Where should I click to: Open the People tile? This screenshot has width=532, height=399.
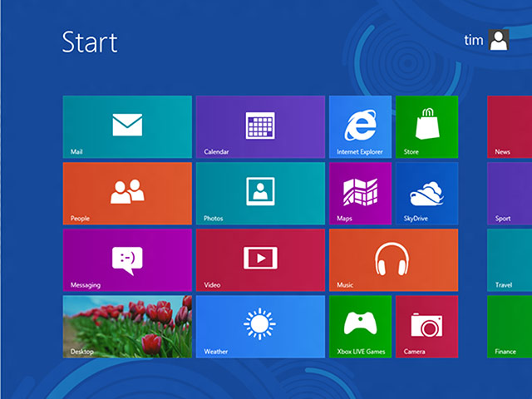(x=127, y=194)
